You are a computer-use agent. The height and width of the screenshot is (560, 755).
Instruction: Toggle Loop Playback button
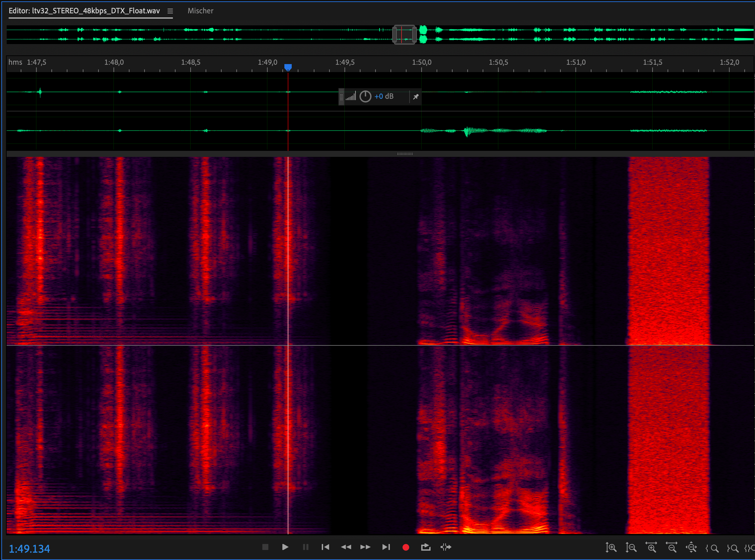tap(426, 547)
